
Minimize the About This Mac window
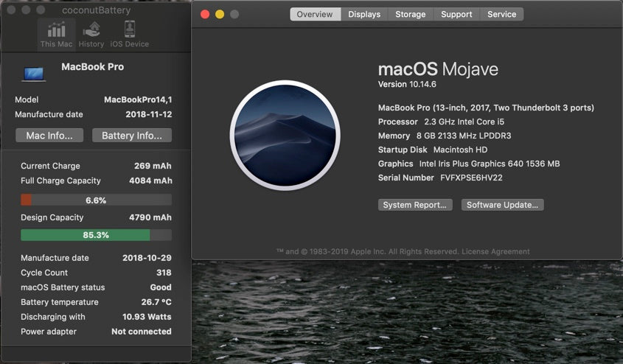coord(220,14)
